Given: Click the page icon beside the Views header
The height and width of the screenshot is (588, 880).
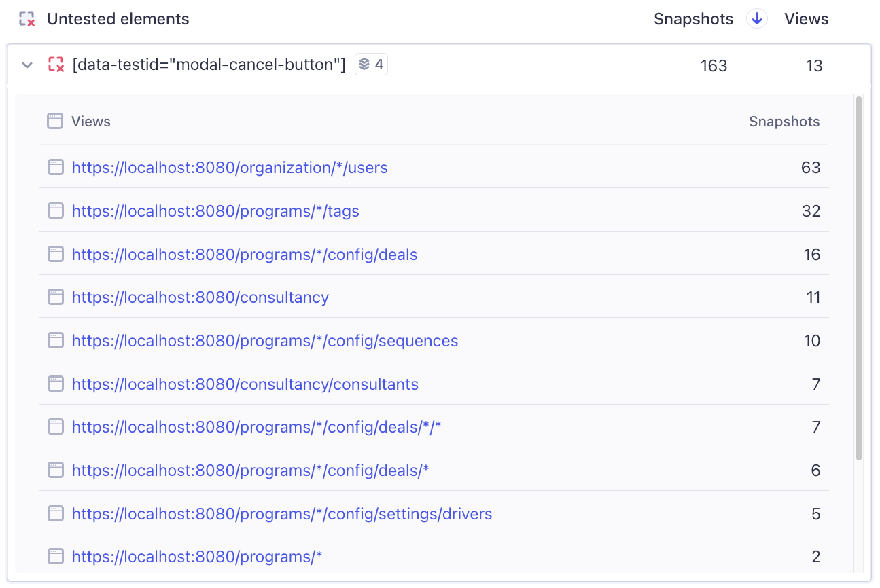Looking at the screenshot, I should pyautogui.click(x=55, y=120).
